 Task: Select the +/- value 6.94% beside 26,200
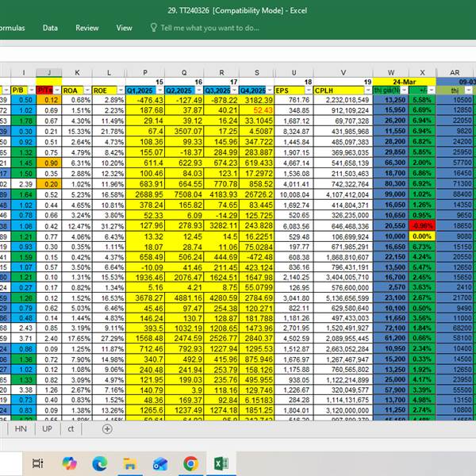(x=422, y=121)
